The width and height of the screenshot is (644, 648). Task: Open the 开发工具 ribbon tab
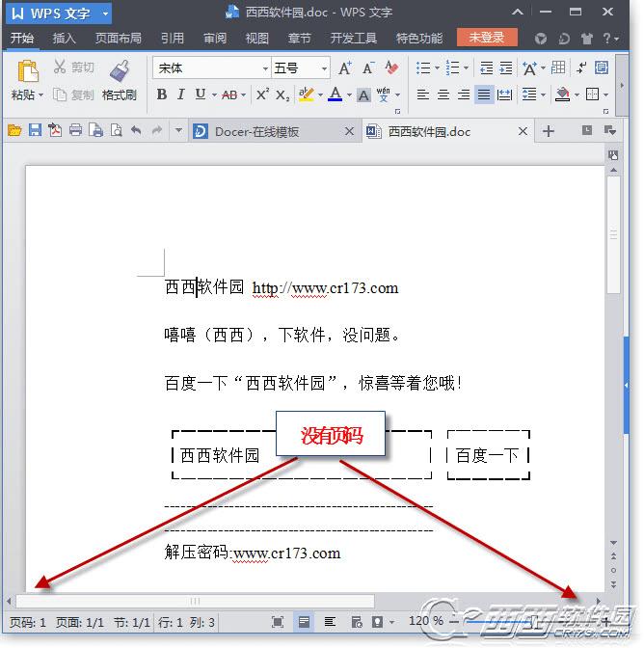coord(354,38)
